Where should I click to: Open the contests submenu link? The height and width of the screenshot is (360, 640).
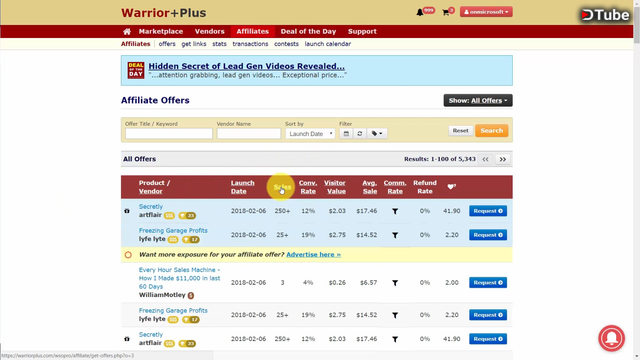[286, 44]
